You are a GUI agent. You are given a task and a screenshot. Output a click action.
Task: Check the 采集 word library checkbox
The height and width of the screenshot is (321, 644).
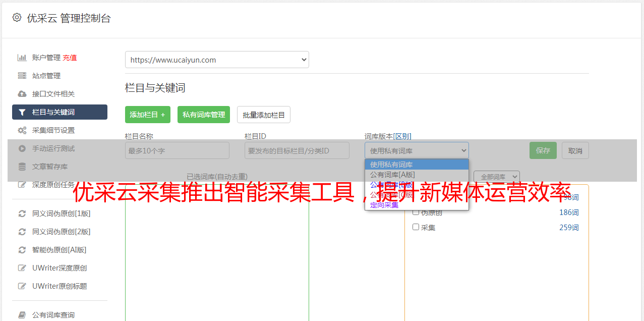click(416, 227)
